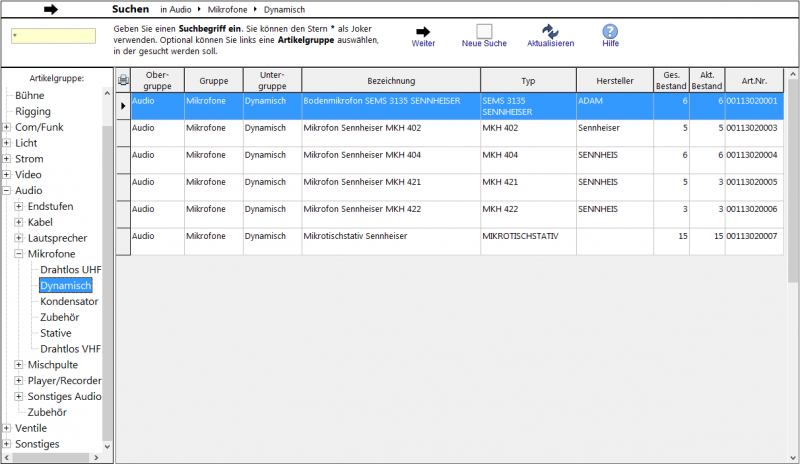The image size is (800, 464).
Task: Select Stative under Mikrofone
Action: (56, 333)
